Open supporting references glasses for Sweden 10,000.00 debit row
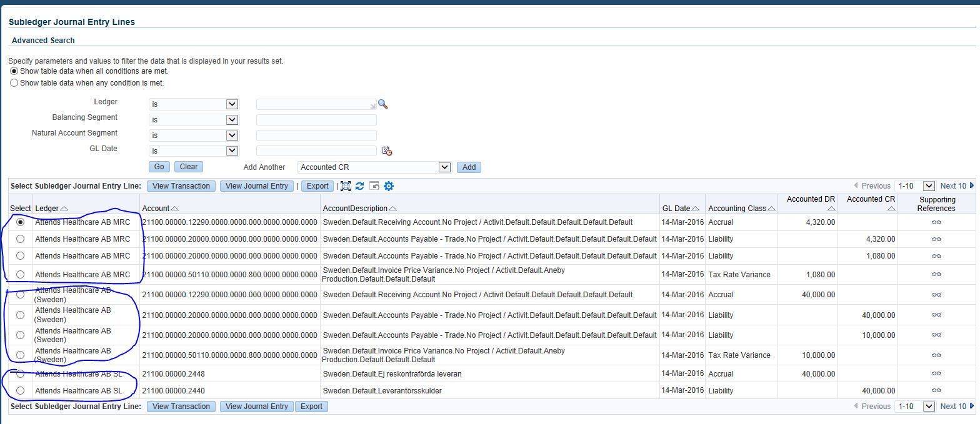 coord(936,355)
